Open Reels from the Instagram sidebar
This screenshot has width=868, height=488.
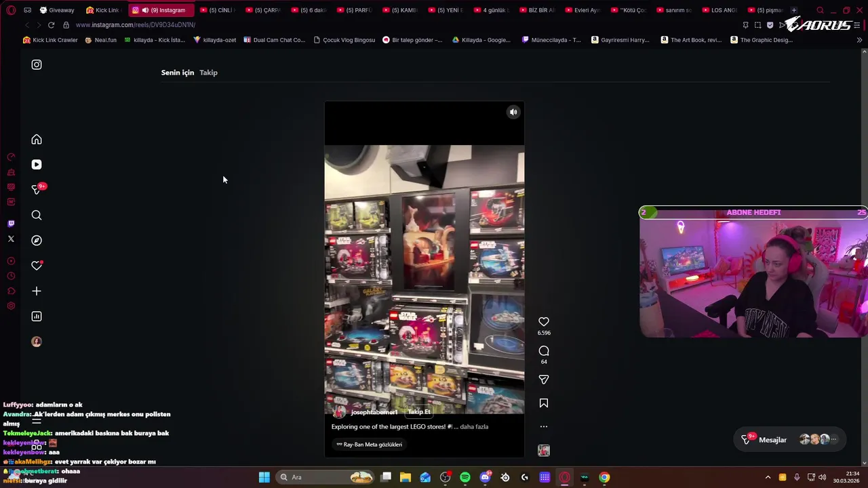click(37, 165)
